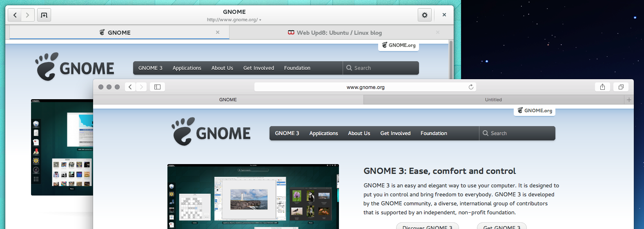Open a new tab in GNOME Web

tap(44, 15)
